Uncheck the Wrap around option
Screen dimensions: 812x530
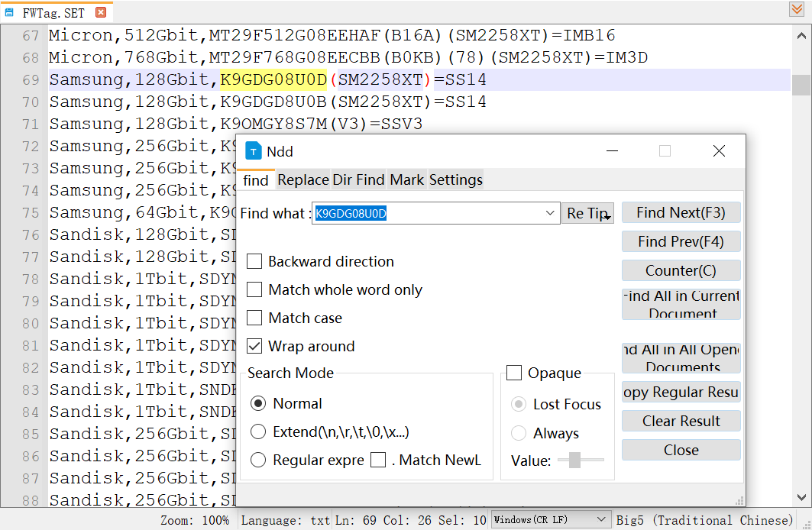pos(254,347)
